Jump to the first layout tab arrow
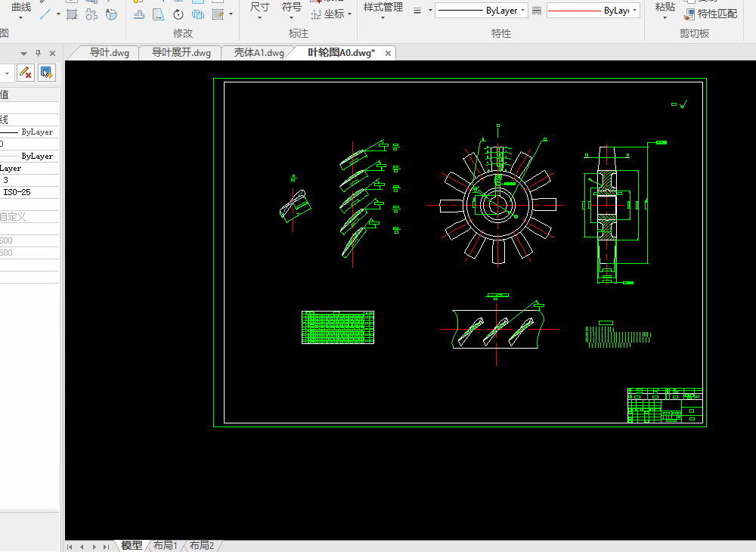Screen dimensions: 756x552 click(x=70, y=547)
